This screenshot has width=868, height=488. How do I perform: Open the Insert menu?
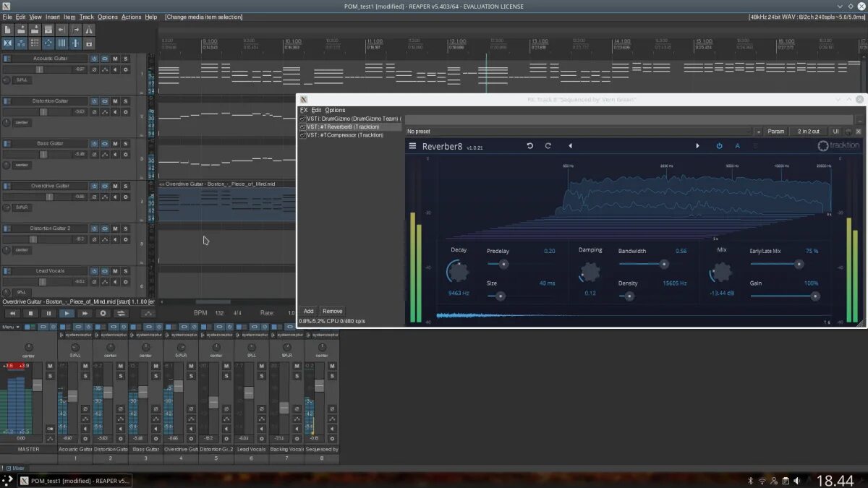pos(53,17)
